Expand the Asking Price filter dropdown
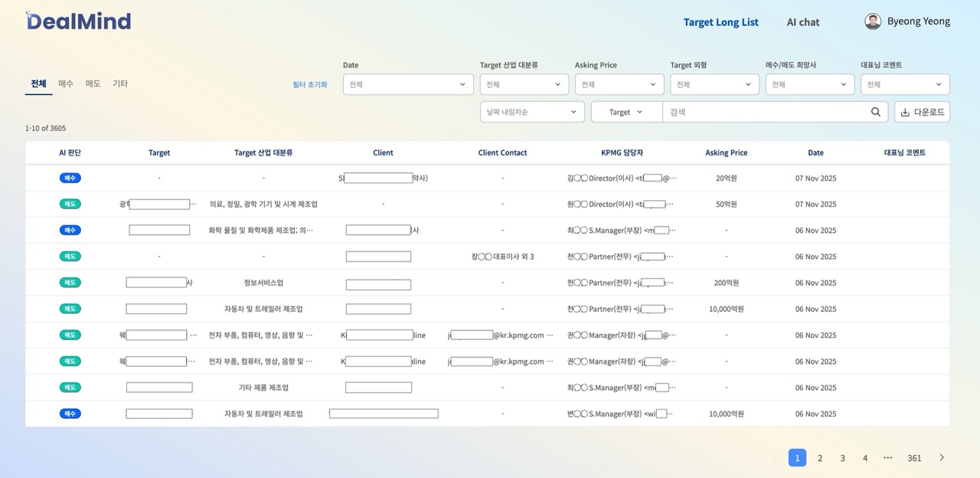 [x=619, y=84]
